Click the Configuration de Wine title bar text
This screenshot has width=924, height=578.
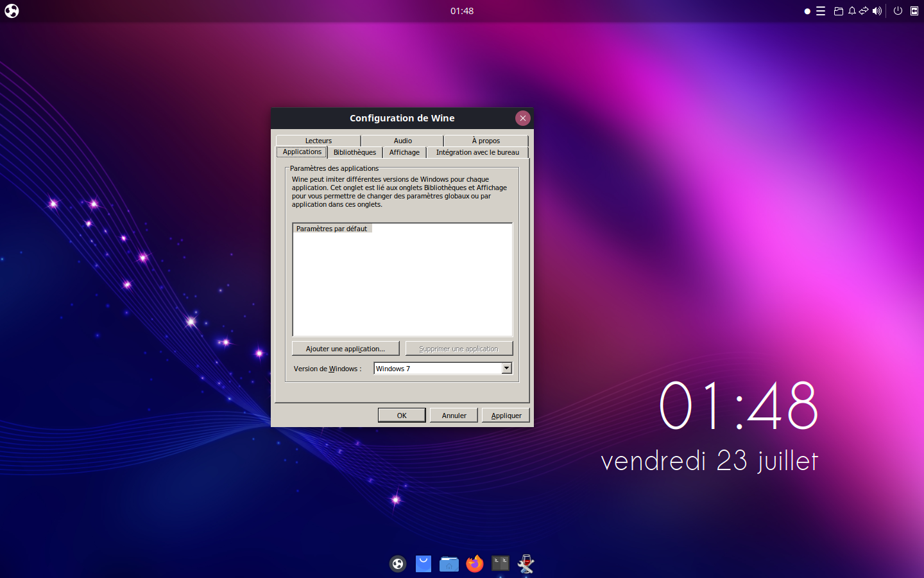point(402,118)
